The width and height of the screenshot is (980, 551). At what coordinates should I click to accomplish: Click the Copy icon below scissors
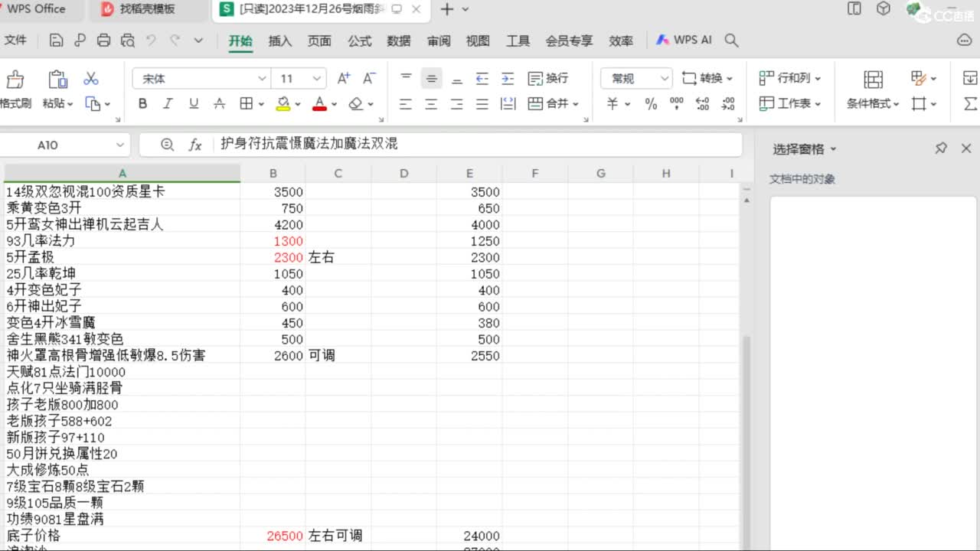coord(93,103)
